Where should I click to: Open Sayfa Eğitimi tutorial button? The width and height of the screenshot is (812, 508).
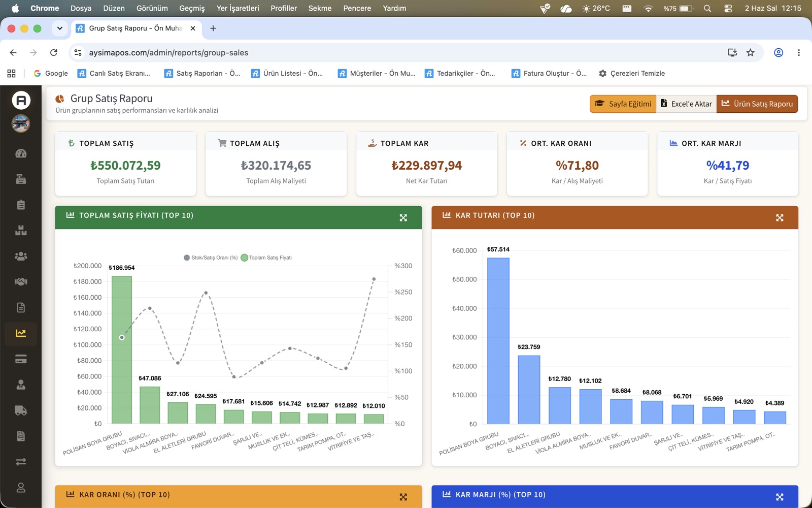tap(623, 104)
